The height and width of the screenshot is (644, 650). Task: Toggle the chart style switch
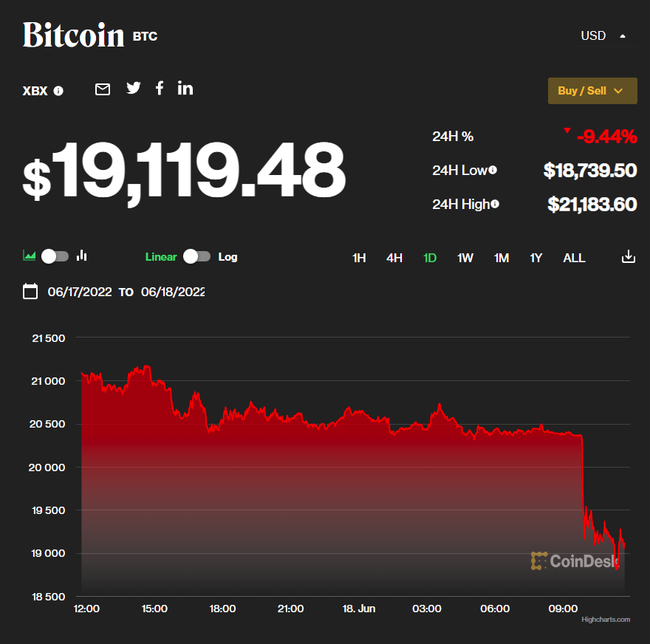(54, 256)
